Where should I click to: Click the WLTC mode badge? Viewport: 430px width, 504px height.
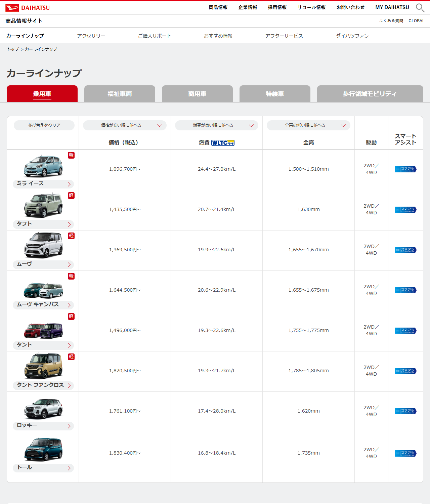pyautogui.click(x=223, y=143)
